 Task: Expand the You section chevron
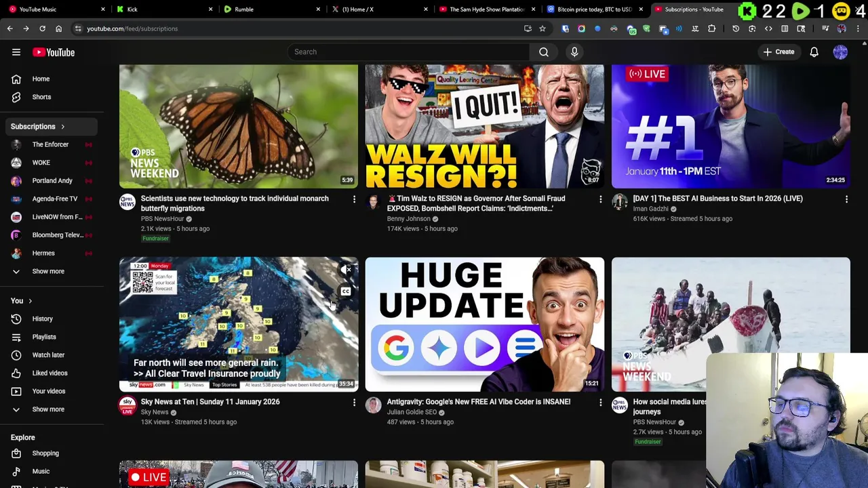(x=30, y=301)
